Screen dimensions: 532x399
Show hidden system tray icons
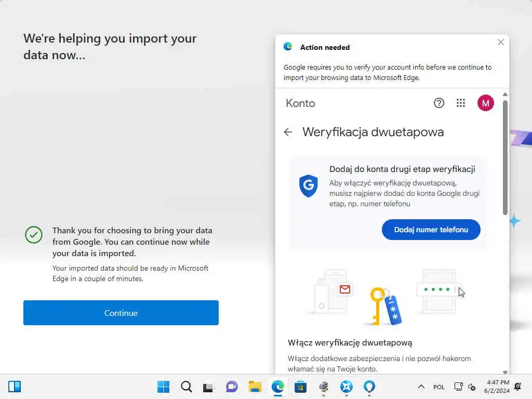421,387
